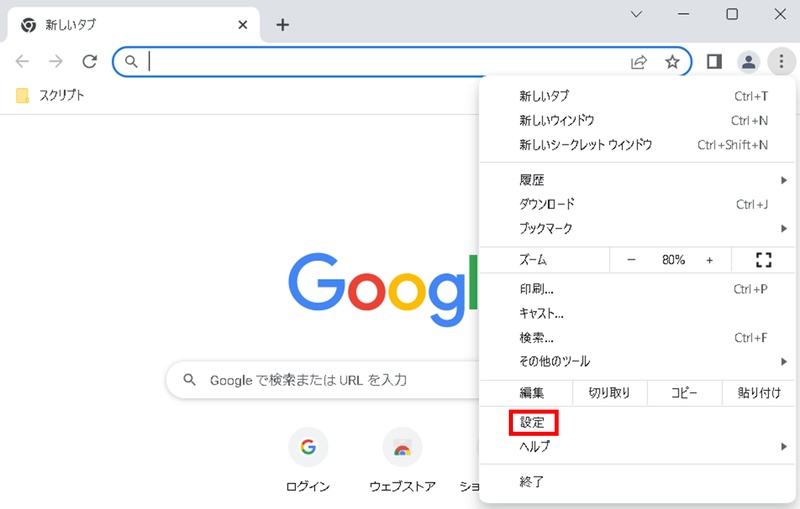Choose 印刷... menu item
The image size is (800, 509).
637,289
